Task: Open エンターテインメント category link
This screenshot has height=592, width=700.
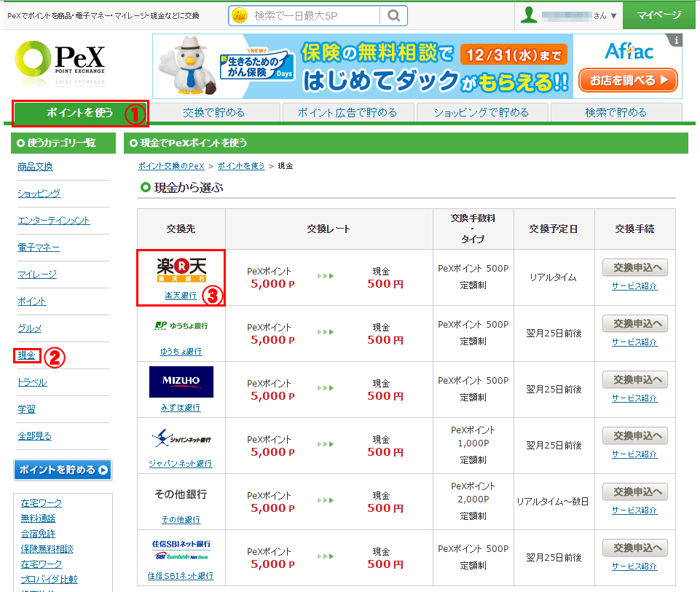Action: (x=54, y=221)
